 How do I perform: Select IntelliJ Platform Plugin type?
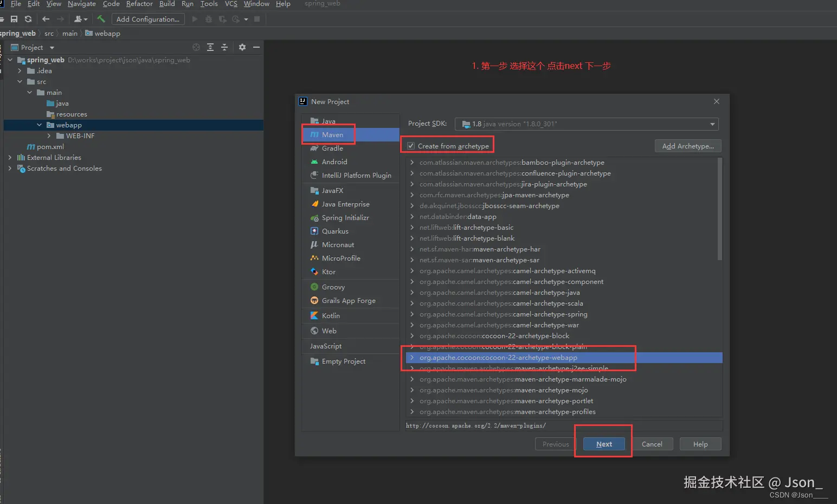(x=351, y=175)
